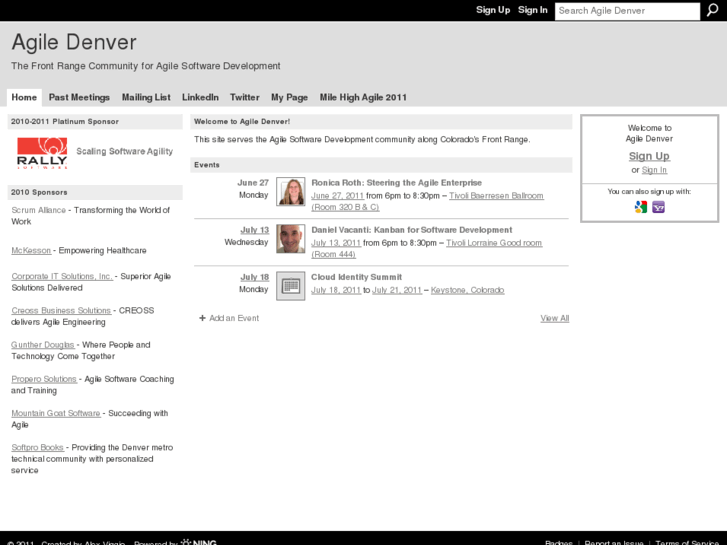
Task: Click the June 27, 2011 date link
Action: 338,196
